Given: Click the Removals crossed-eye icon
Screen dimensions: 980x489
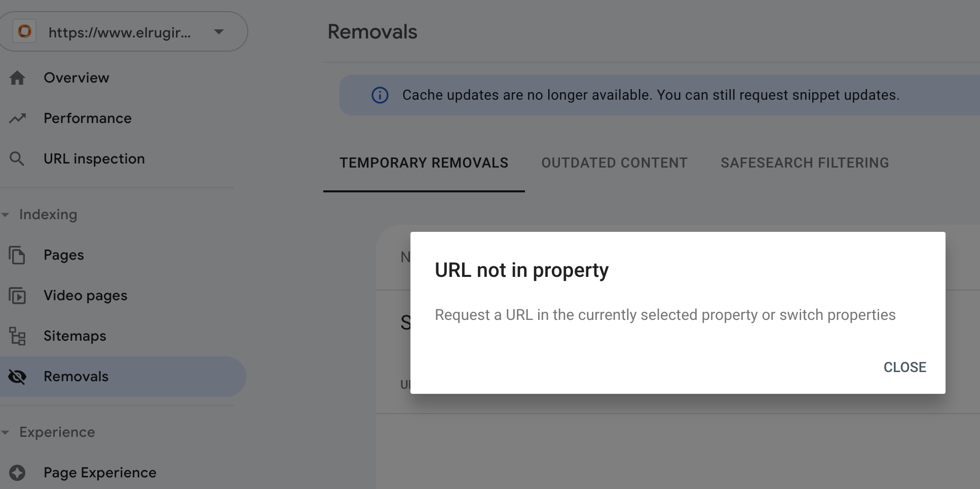Looking at the screenshot, I should pos(17,377).
